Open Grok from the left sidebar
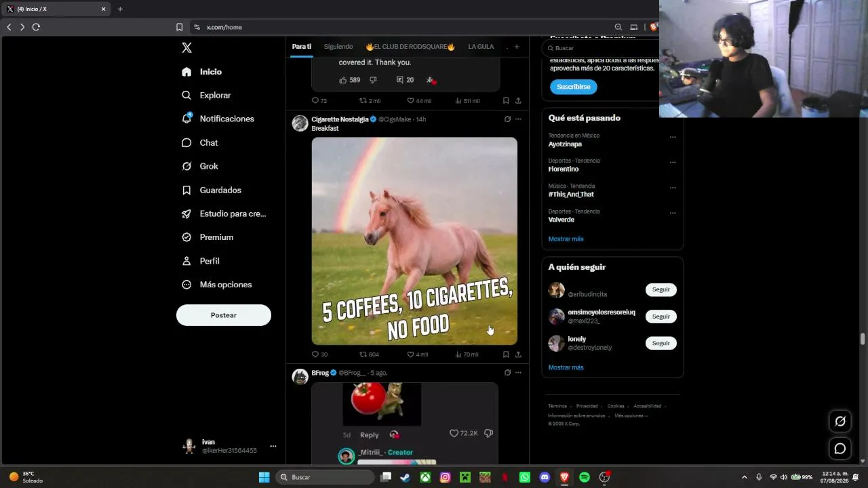Image resolution: width=868 pixels, height=488 pixels. (200, 166)
